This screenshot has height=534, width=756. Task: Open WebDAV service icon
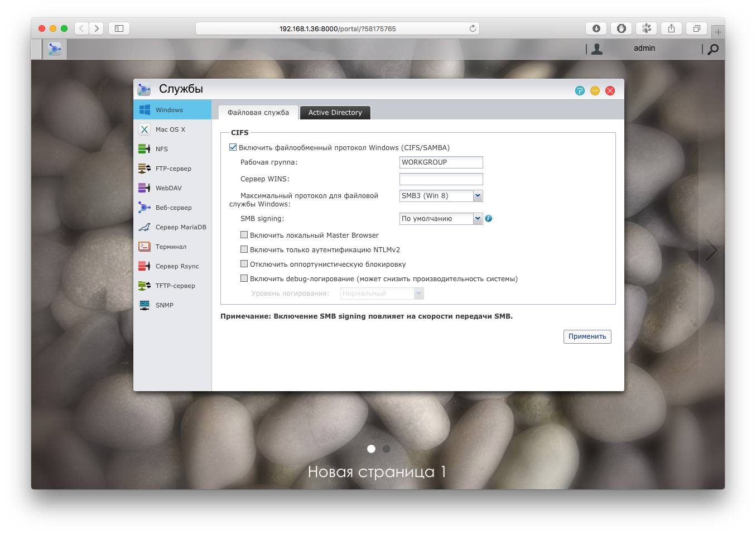pyautogui.click(x=145, y=188)
